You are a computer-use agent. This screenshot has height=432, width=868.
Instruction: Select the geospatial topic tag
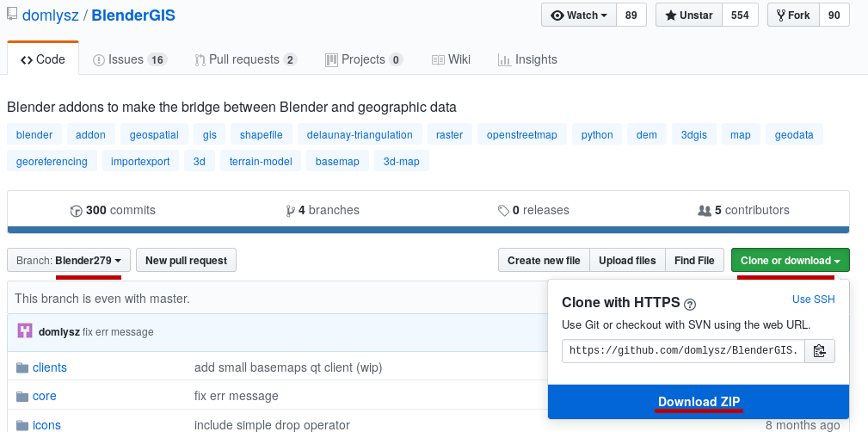(x=154, y=134)
